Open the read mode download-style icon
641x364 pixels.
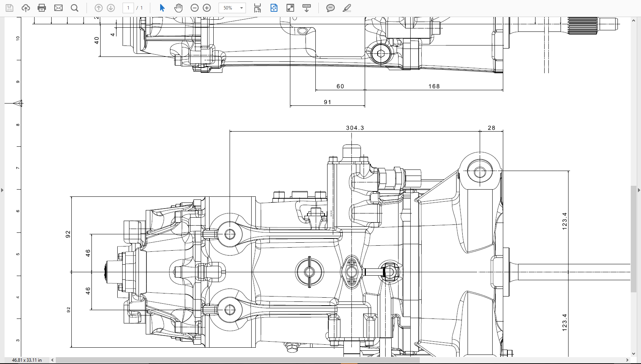tap(307, 8)
